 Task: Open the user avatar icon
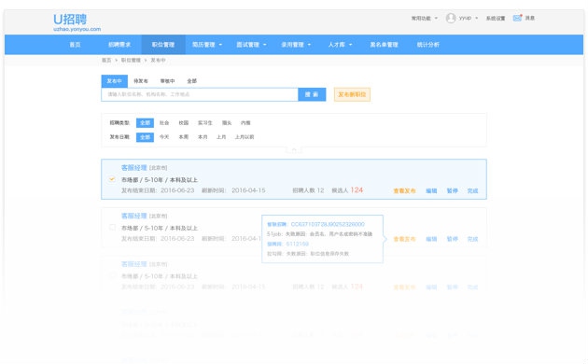[451, 18]
